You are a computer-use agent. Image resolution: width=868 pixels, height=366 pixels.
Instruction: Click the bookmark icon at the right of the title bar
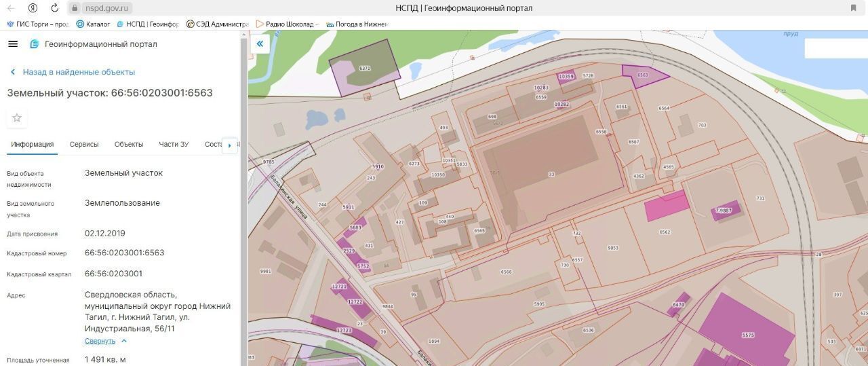(x=853, y=8)
